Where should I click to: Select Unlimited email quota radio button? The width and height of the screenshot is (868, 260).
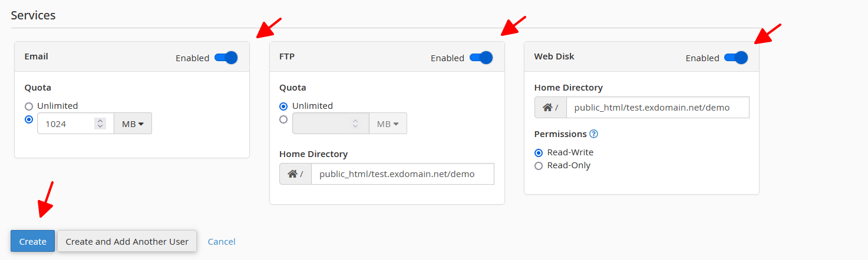(28, 106)
